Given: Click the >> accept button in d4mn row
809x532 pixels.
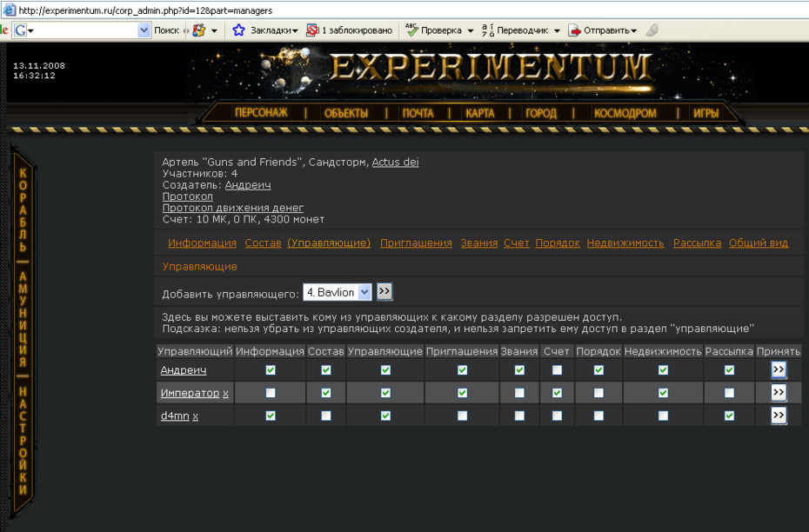Looking at the screenshot, I should pos(779,415).
